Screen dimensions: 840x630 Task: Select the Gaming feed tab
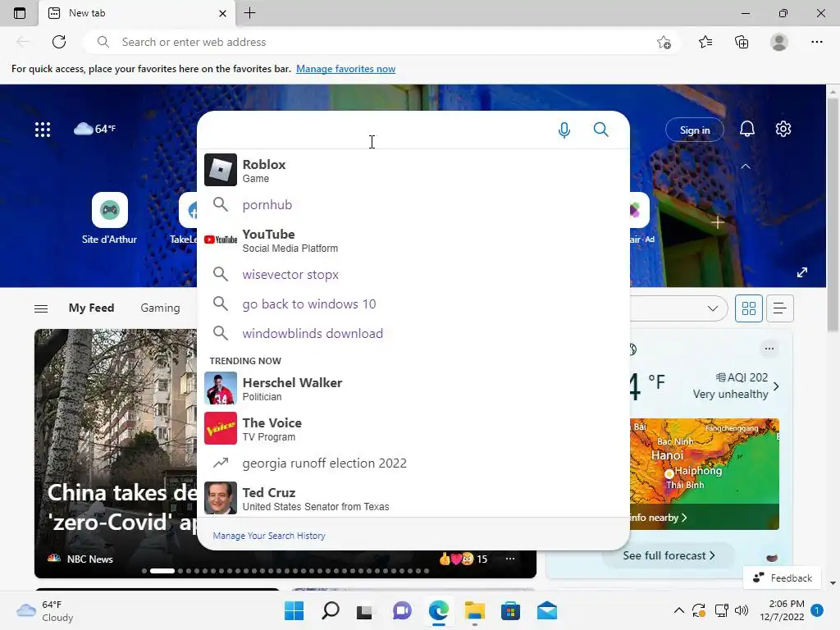[x=160, y=308]
